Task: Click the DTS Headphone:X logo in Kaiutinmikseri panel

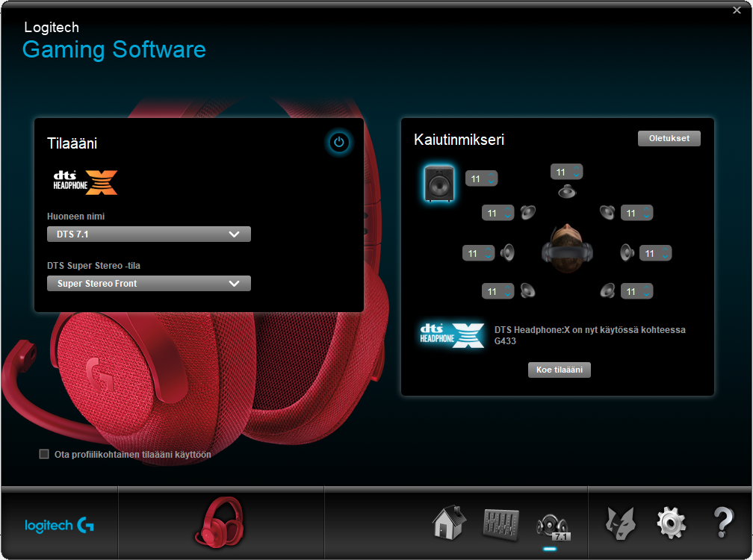Action: (452, 335)
